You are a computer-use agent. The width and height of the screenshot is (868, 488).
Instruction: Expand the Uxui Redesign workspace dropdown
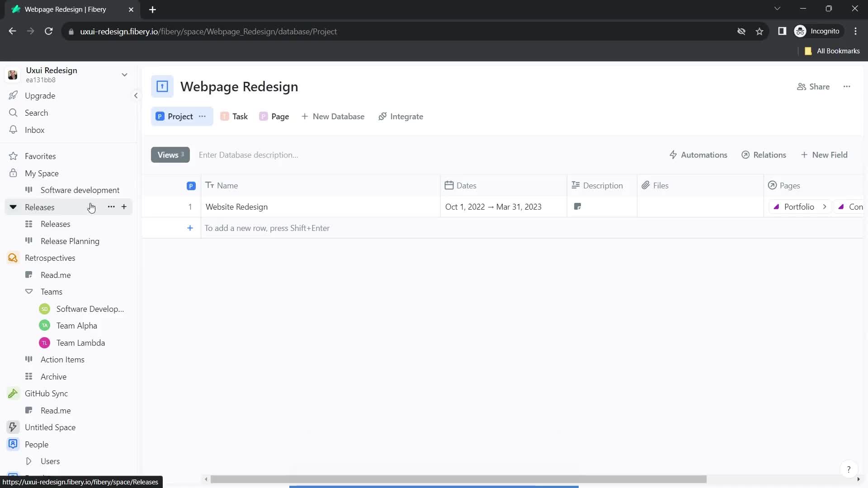point(125,75)
